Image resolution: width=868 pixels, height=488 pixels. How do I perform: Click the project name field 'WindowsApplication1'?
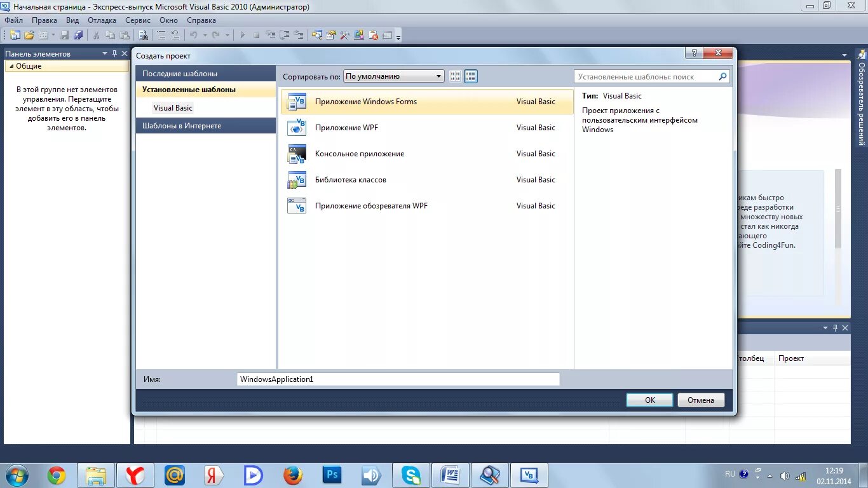click(x=398, y=379)
